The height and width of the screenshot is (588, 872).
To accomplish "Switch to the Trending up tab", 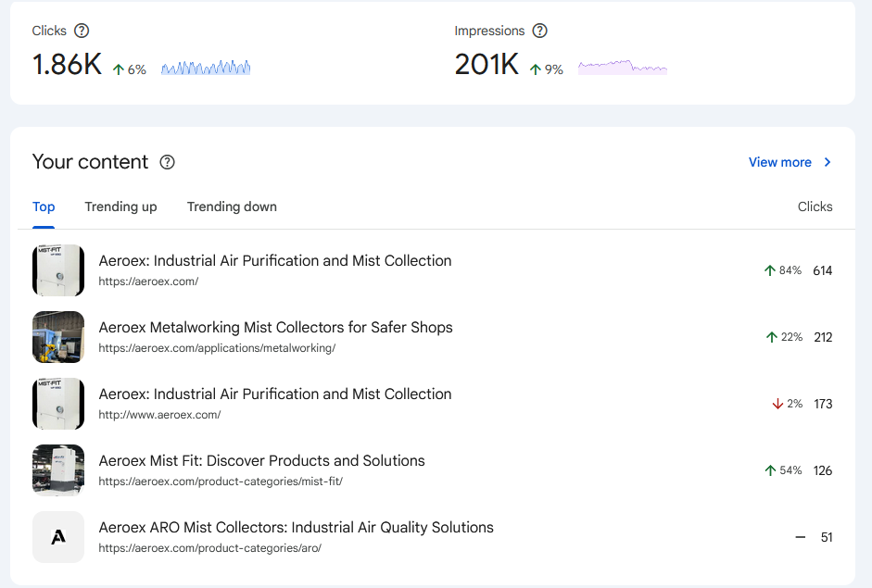I will pos(120,206).
